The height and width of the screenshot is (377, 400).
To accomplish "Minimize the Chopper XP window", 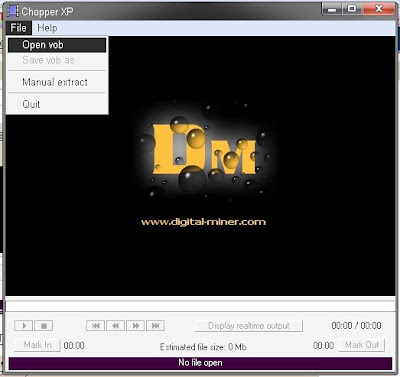I will 332,9.
